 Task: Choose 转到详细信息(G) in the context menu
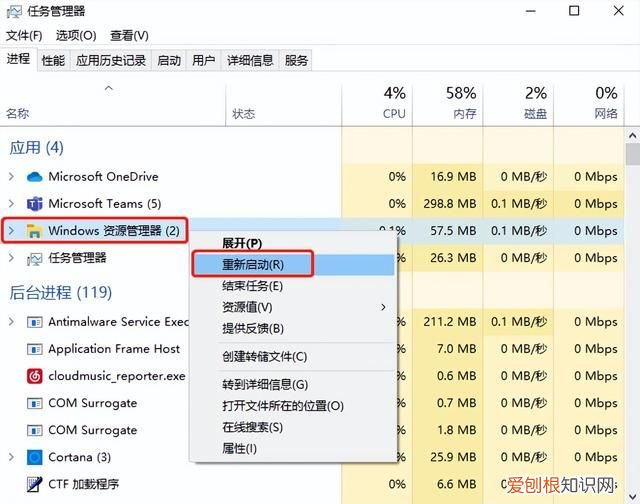coord(294,384)
